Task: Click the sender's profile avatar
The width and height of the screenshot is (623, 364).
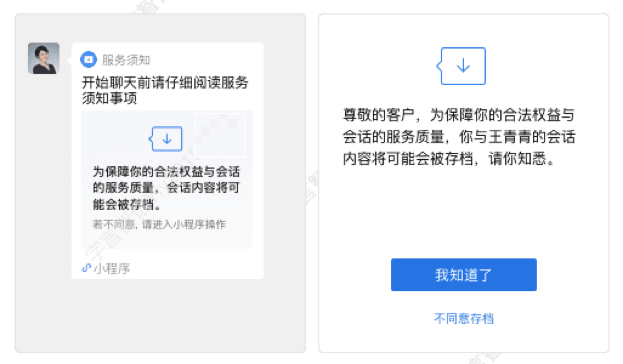Action: pyautogui.click(x=43, y=58)
